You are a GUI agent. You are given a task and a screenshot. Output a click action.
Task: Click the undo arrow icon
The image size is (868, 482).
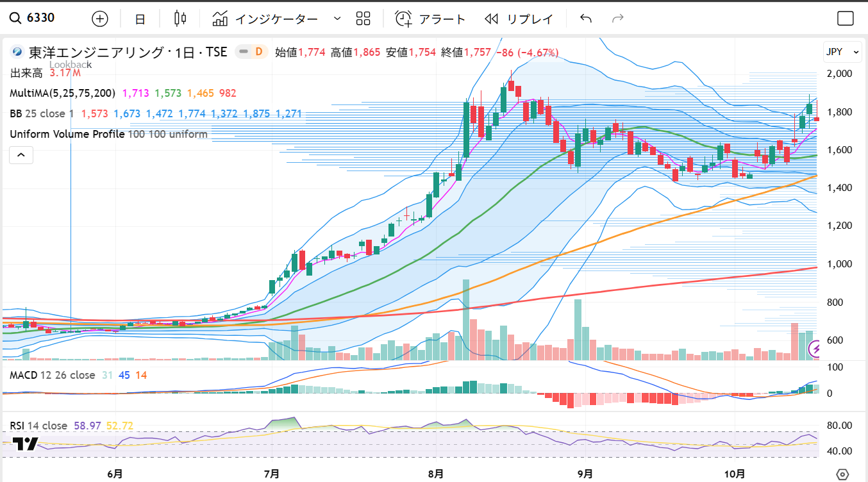585,19
